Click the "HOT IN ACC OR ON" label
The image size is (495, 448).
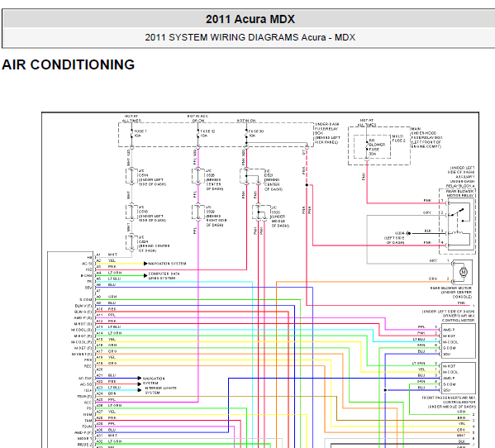click(198, 118)
